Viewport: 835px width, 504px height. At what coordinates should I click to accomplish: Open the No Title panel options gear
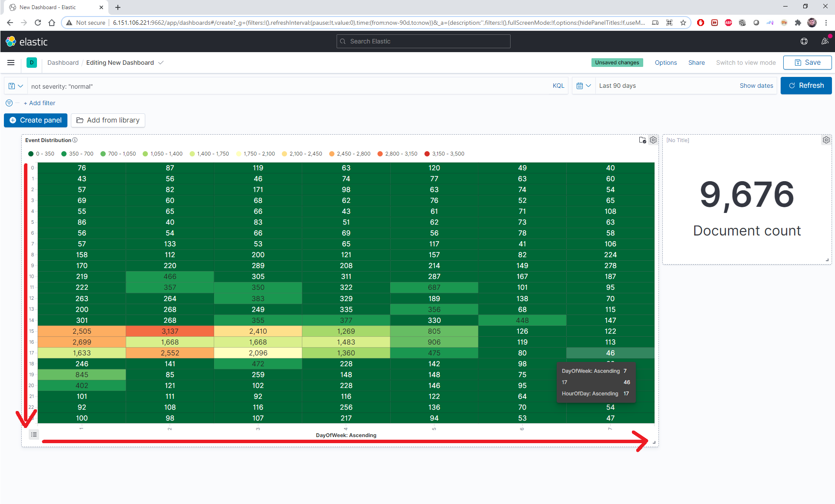click(x=826, y=140)
